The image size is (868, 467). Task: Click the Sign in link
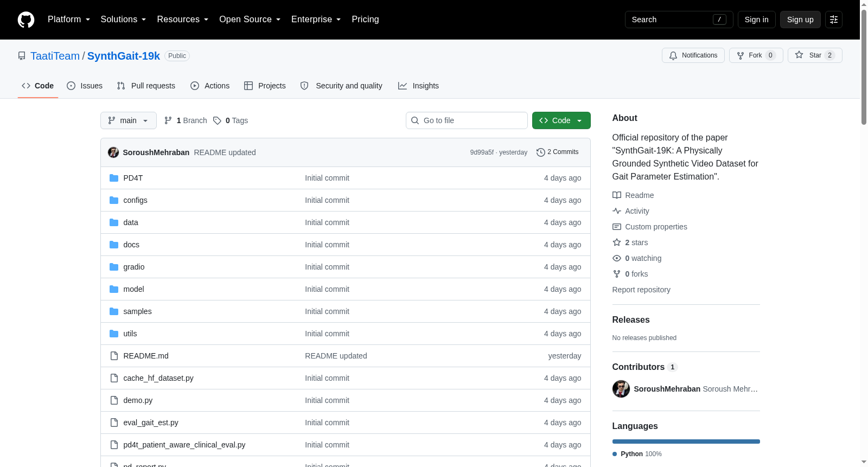(757, 20)
